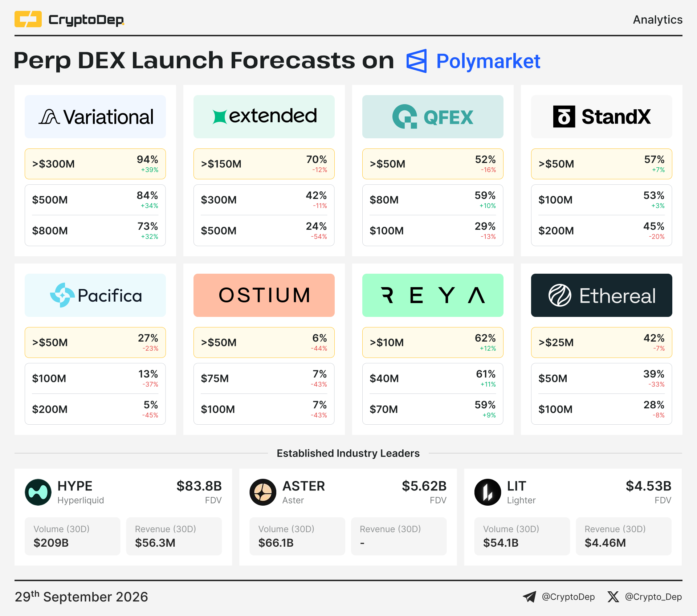Click the @Crypto_Dep X handle
697x616 pixels.
tap(653, 597)
